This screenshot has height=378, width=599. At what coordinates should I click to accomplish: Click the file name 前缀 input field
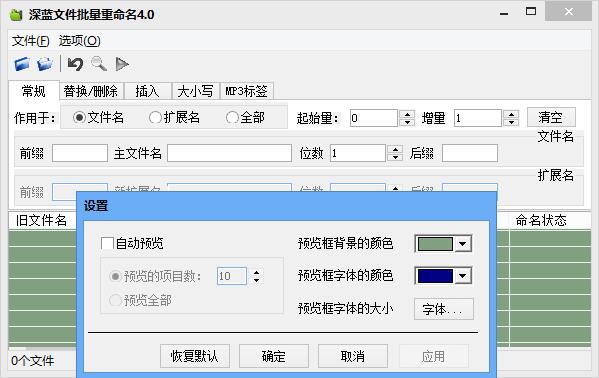80,153
